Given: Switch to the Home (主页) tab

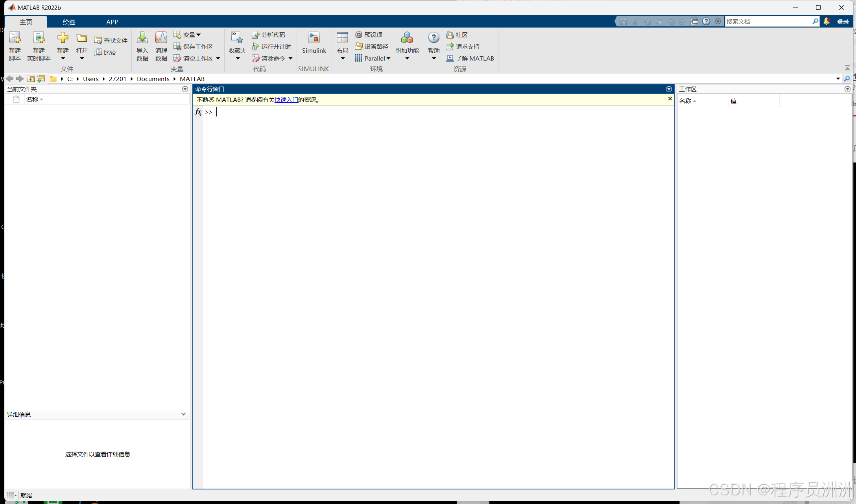Looking at the screenshot, I should (x=26, y=22).
